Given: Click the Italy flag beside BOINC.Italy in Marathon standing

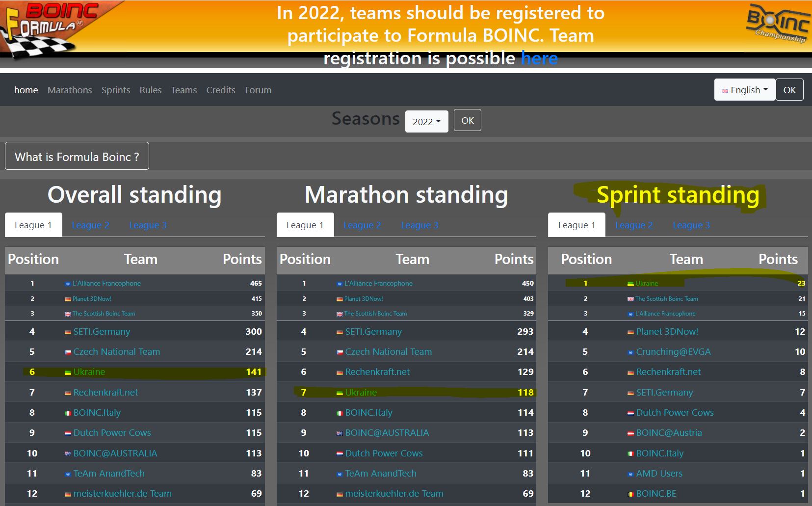Looking at the screenshot, I should pyautogui.click(x=340, y=413).
